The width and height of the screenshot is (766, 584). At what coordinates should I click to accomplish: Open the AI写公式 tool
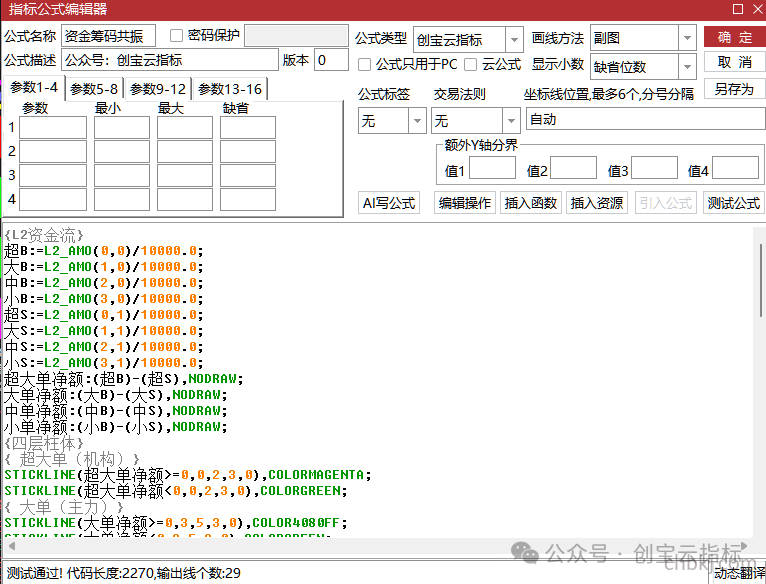click(x=389, y=202)
